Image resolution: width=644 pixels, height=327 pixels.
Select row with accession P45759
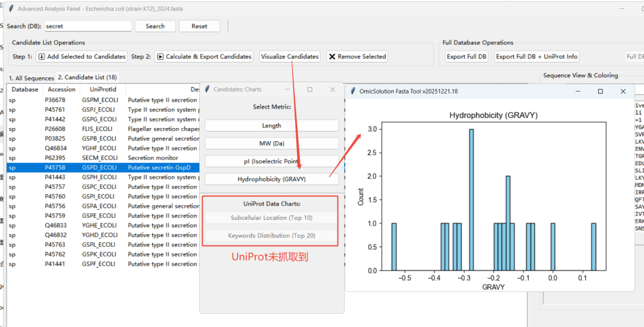coord(103,216)
